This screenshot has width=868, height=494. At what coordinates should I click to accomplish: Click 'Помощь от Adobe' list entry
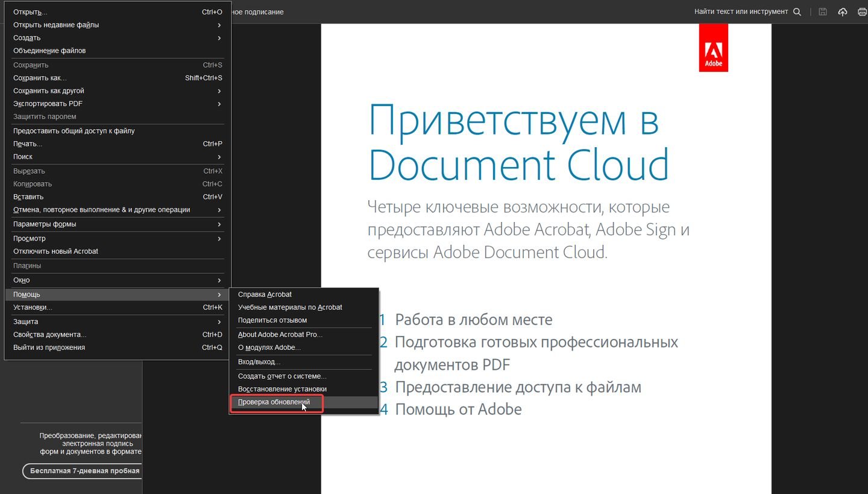pos(458,410)
